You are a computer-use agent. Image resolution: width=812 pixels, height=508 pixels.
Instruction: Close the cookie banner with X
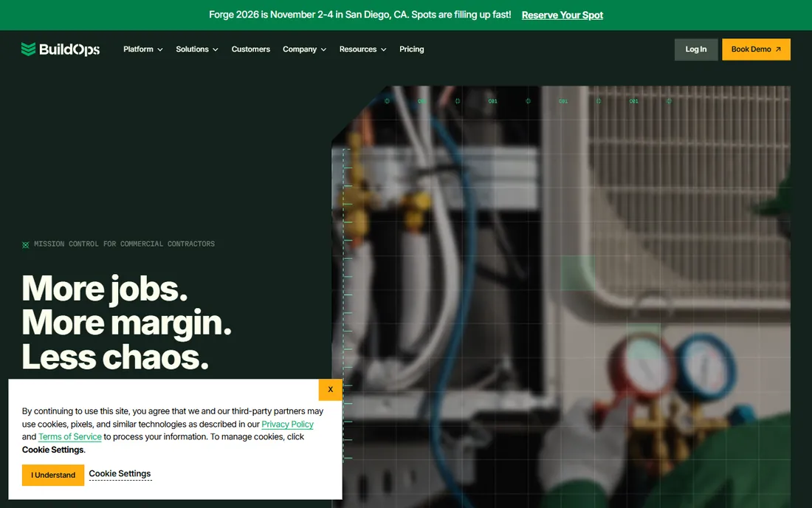(331, 389)
